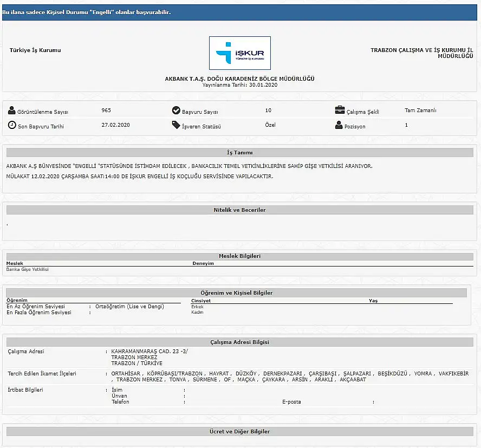This screenshot has height=448, width=481.
Task: Click the 'TRABZON / TÜRKİYE' address line
Action: click(x=137, y=363)
